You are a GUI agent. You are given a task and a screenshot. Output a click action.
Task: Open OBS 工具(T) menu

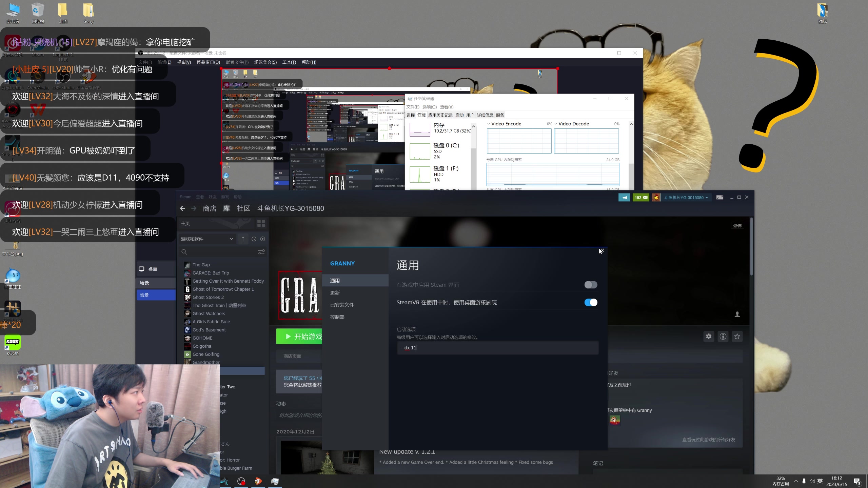(x=289, y=62)
